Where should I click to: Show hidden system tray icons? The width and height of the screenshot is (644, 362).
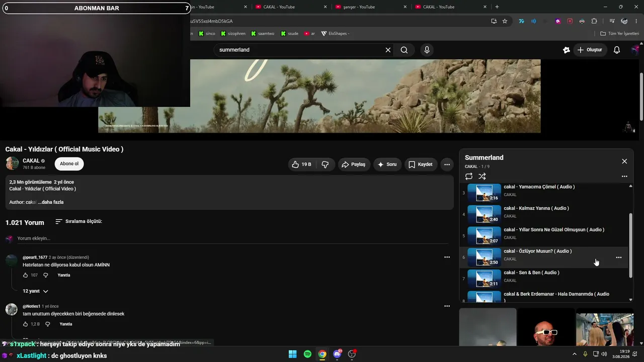(x=575, y=354)
